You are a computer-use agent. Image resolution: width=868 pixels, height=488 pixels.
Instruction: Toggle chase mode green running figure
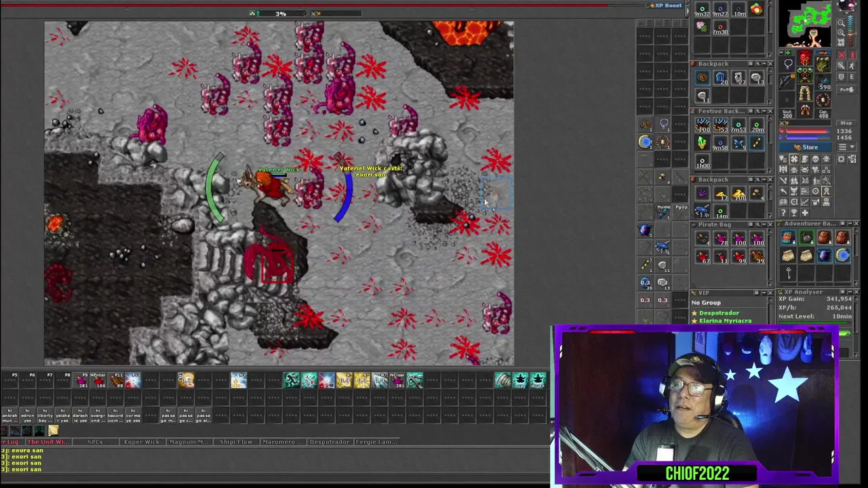point(852,66)
